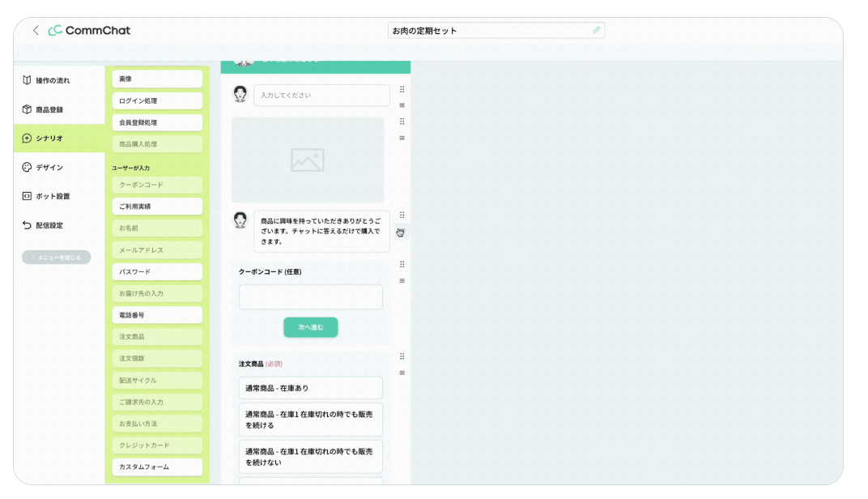Add the 会員登録処理 block
868x499 pixels.
(157, 122)
